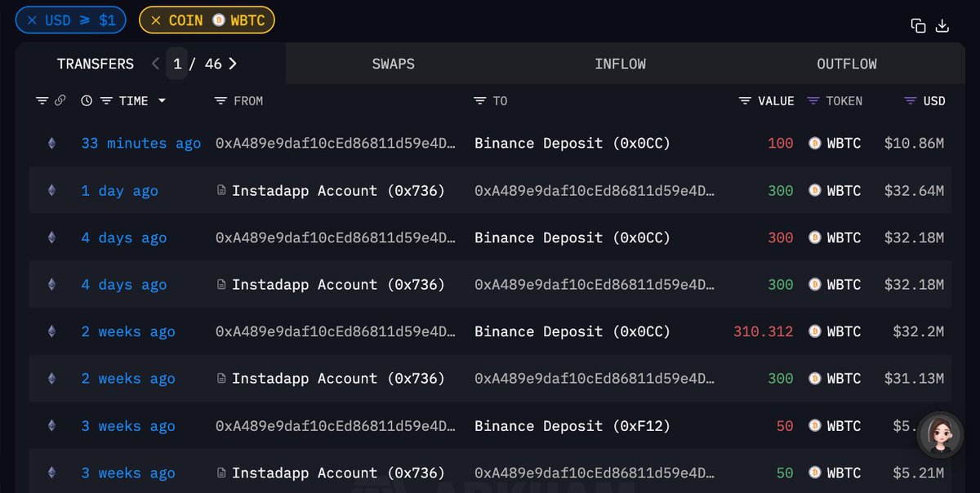Click the WBTC token icon in the $32.2M row
980x493 pixels.
(814, 331)
